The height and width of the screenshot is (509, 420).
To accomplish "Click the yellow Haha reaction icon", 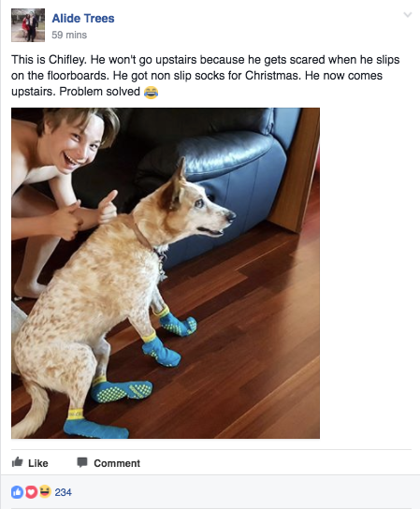I will 45,491.
